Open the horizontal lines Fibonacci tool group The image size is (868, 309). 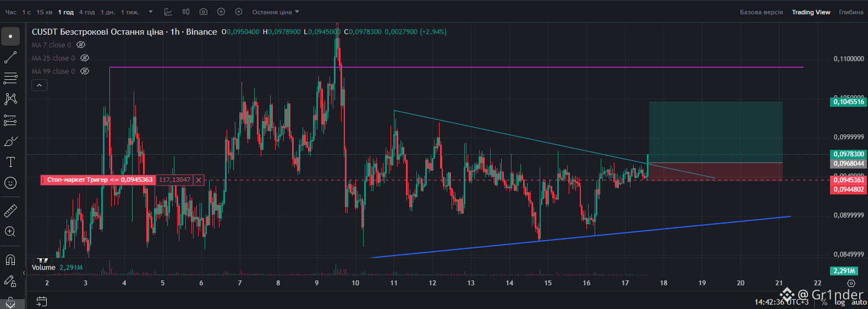tap(10, 78)
